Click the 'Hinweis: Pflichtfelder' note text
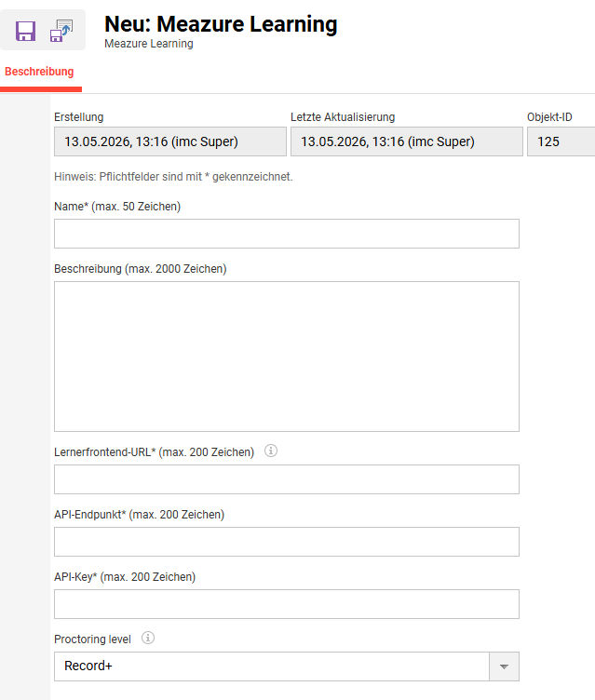 pyautogui.click(x=173, y=177)
